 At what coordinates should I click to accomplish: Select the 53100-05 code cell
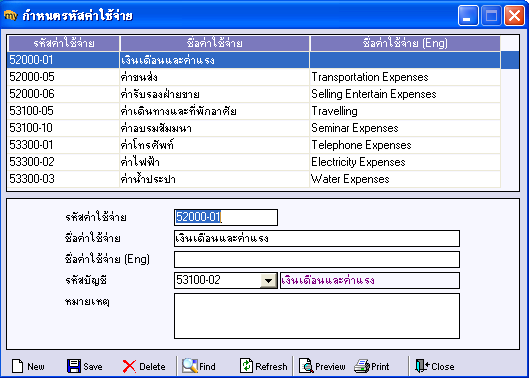pos(63,111)
